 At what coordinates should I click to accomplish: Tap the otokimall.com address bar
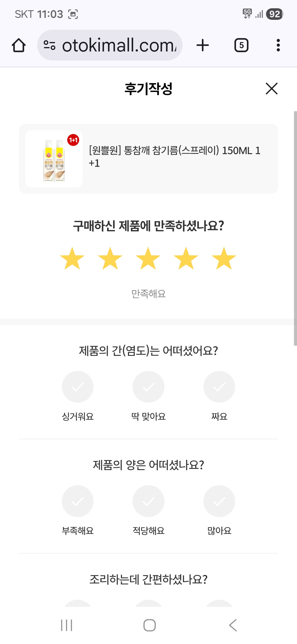119,45
